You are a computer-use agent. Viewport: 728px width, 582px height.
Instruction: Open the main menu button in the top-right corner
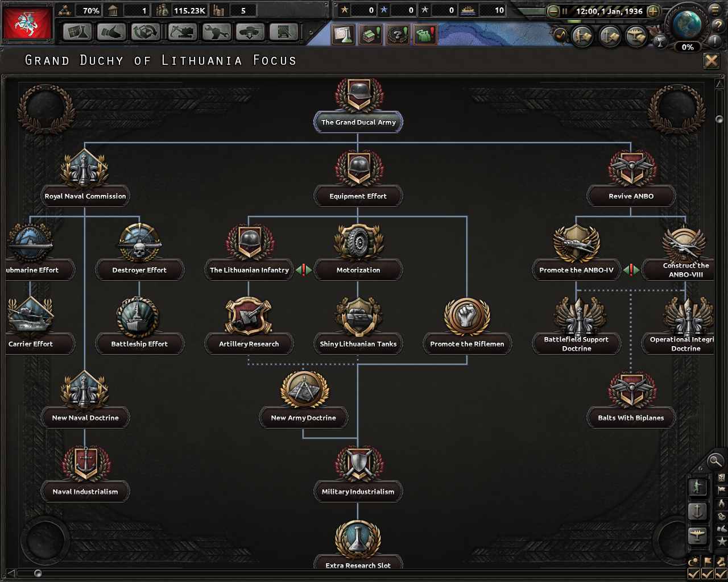[x=715, y=10]
